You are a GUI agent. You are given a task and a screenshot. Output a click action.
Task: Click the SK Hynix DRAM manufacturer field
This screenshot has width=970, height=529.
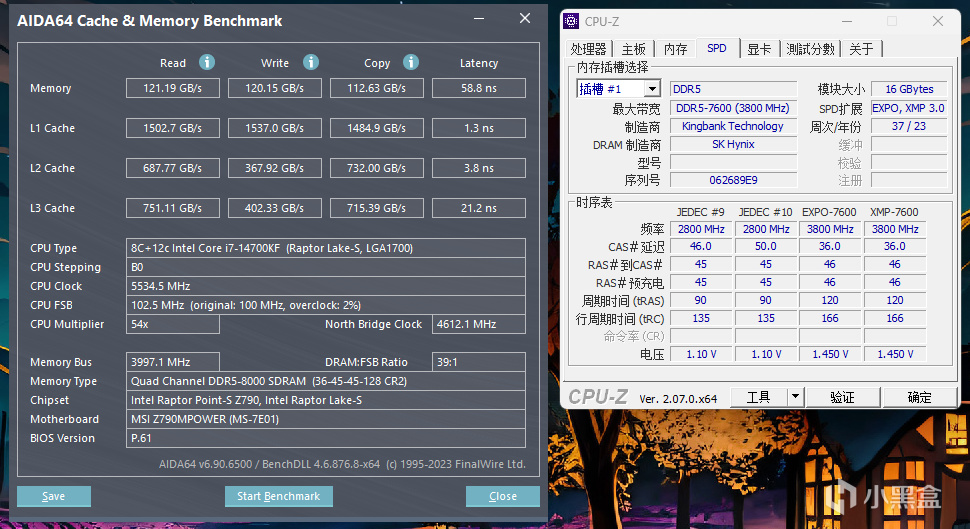[734, 144]
